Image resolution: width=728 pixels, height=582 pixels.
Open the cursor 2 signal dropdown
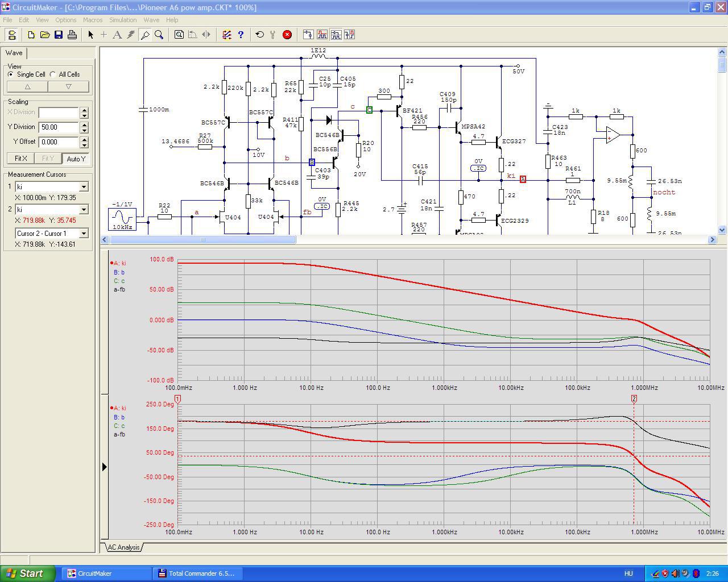[84, 210]
